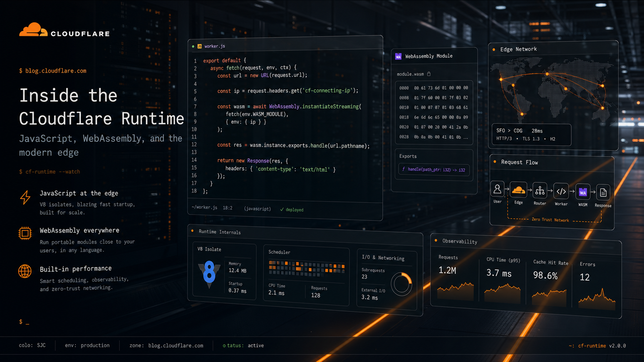The image size is (644, 362).
Task: Open the blog.cloudflare.com link
Action: [x=56, y=71]
